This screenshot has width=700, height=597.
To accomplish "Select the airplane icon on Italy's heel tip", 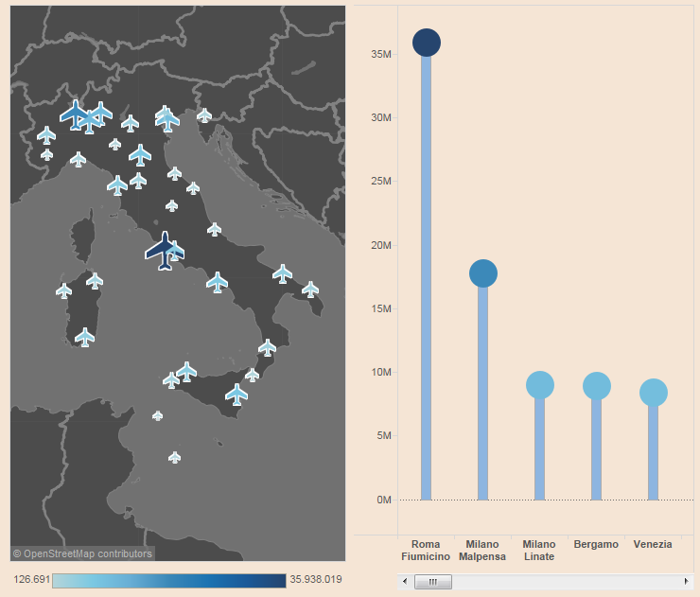I will (310, 289).
